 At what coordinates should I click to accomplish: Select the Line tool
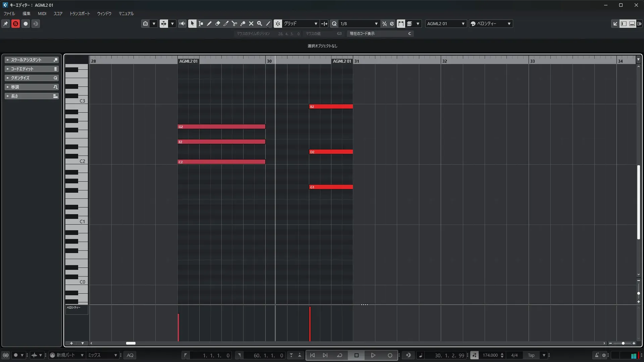pyautogui.click(x=268, y=24)
